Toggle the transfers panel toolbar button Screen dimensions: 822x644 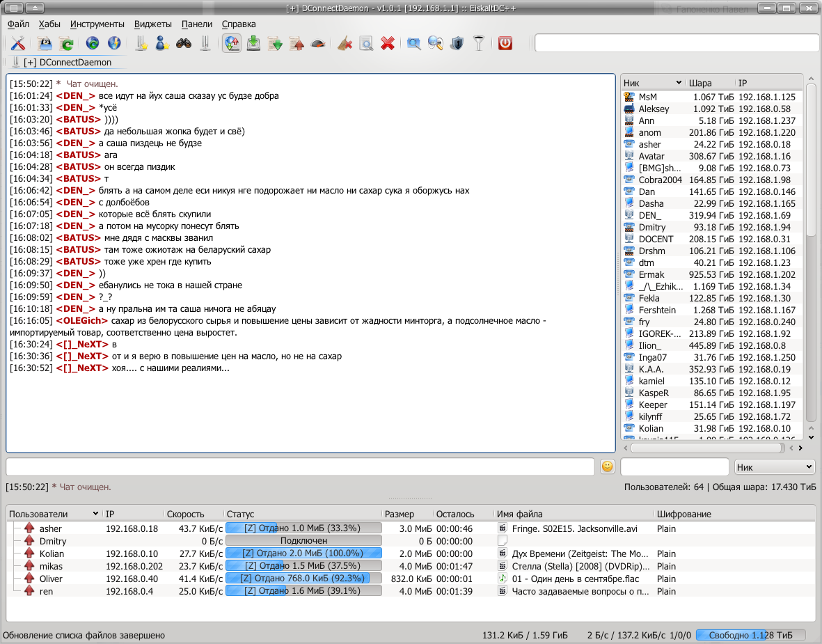coord(232,43)
